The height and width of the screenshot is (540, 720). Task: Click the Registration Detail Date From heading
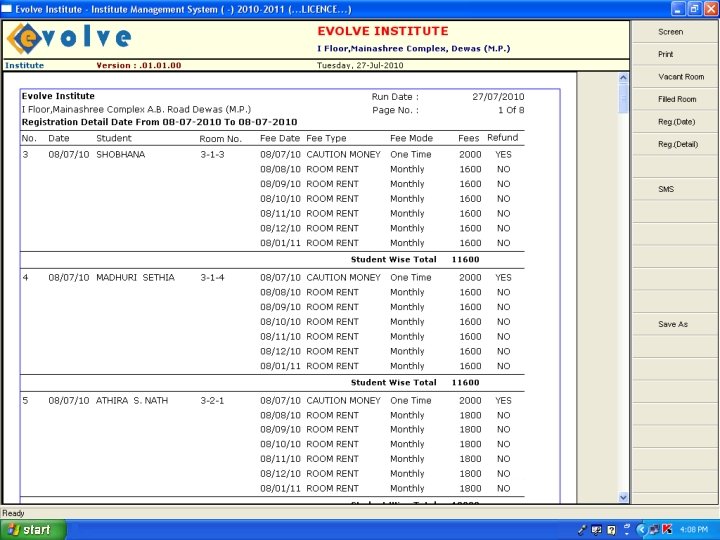coord(159,122)
